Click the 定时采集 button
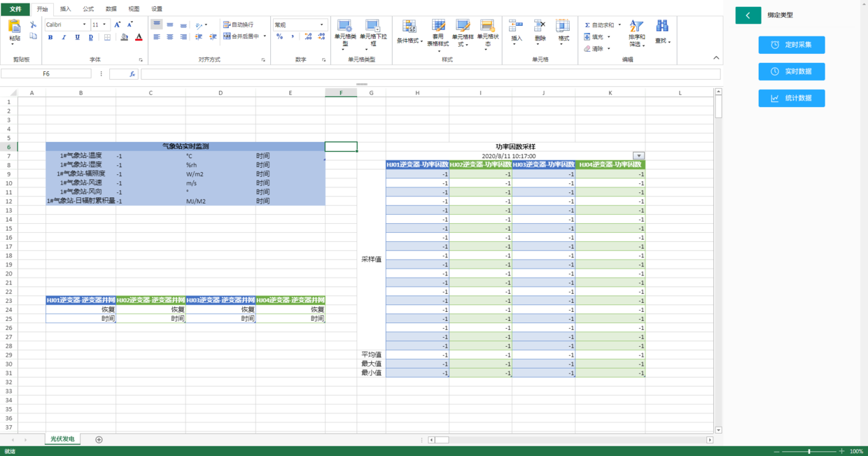The image size is (868, 456). (792, 45)
